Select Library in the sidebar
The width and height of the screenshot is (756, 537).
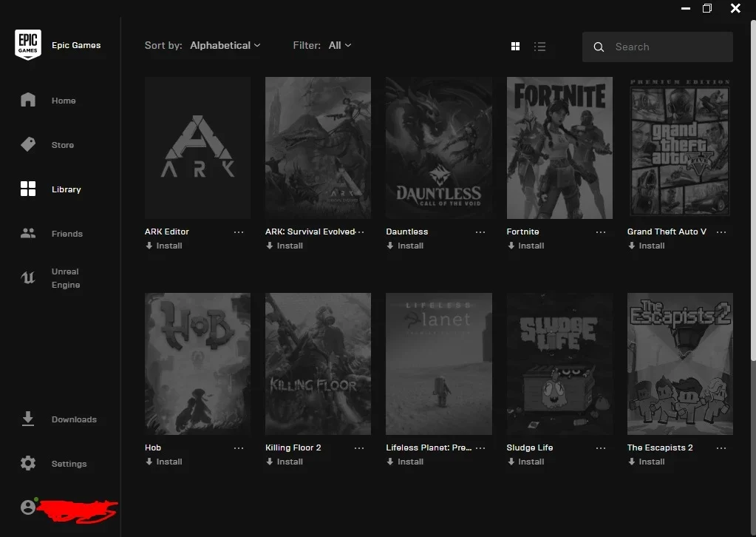coord(66,189)
